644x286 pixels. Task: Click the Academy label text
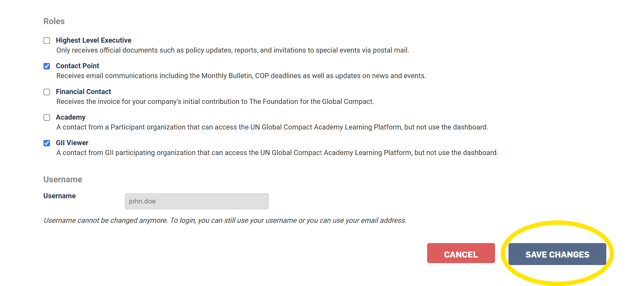[x=71, y=117]
